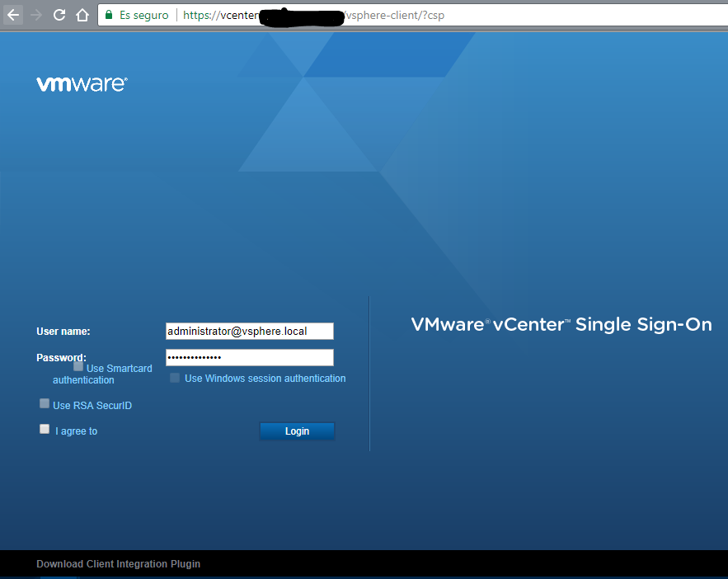
Task: Enable Use Windows session authentication checkbox
Action: 175,378
